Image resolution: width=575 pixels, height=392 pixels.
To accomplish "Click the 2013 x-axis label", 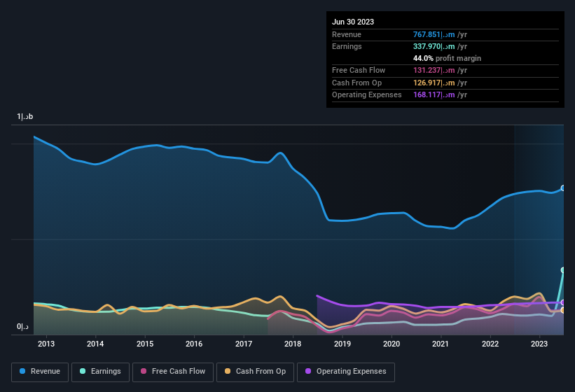I will pyautogui.click(x=46, y=344).
